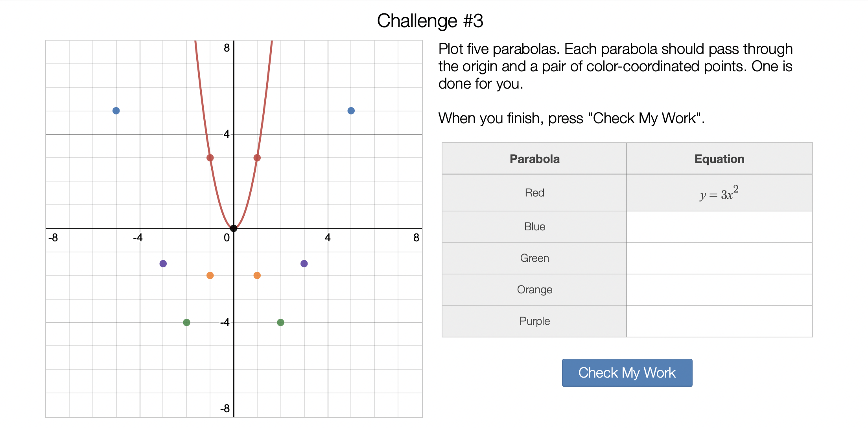Click the Parabola column header

[534, 159]
